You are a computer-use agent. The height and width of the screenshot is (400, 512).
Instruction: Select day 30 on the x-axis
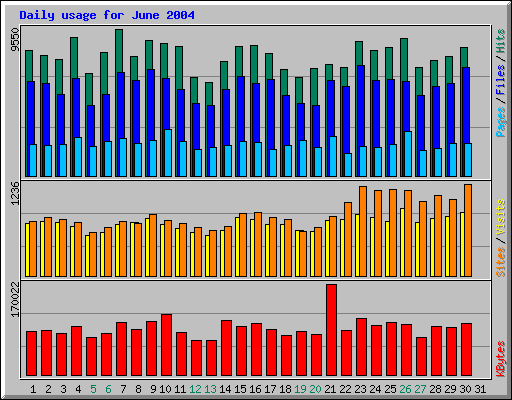465,389
